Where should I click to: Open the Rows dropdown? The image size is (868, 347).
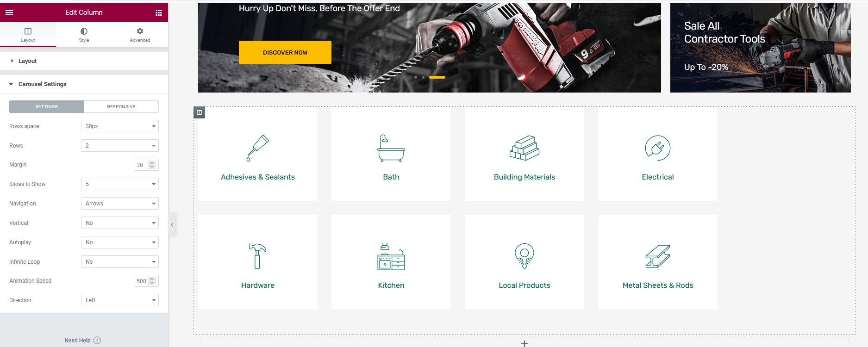[120, 146]
